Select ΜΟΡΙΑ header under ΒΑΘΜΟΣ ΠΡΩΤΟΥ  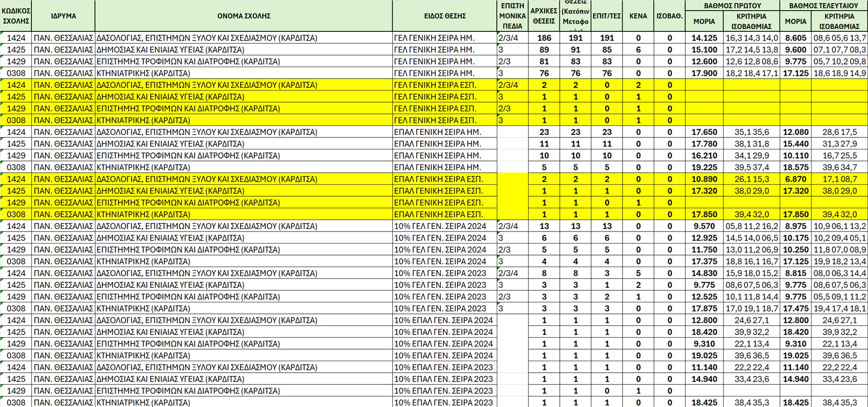click(704, 22)
